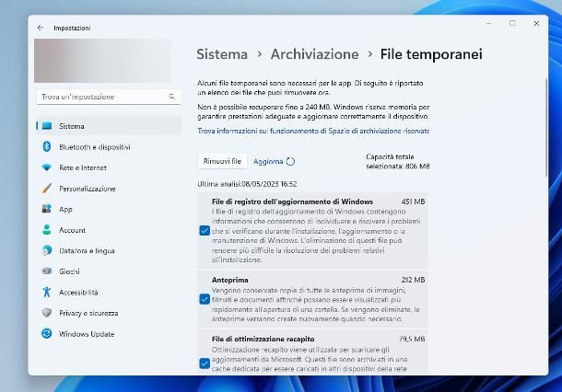Click the Aggiorna link
This screenshot has width=562, height=392.
click(x=268, y=161)
